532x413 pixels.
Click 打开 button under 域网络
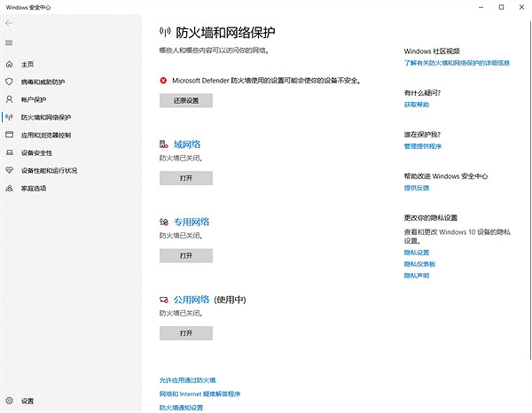pos(186,178)
